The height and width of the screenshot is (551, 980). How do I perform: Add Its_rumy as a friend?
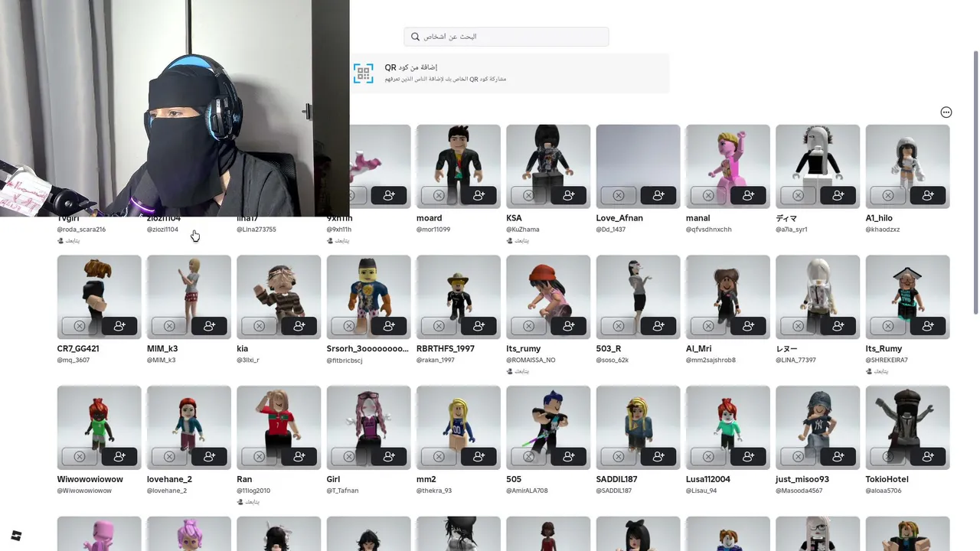pos(569,326)
